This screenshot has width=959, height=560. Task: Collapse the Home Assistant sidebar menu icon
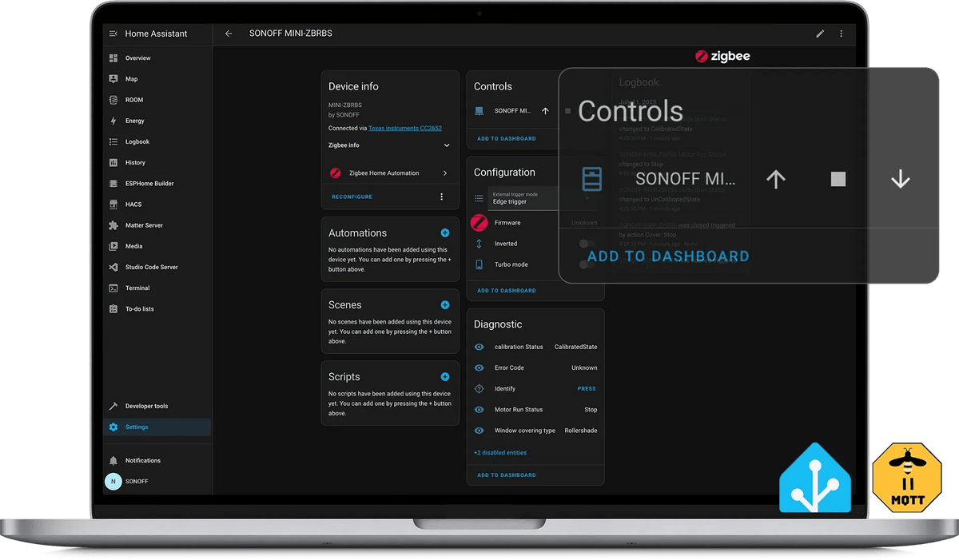coord(113,34)
